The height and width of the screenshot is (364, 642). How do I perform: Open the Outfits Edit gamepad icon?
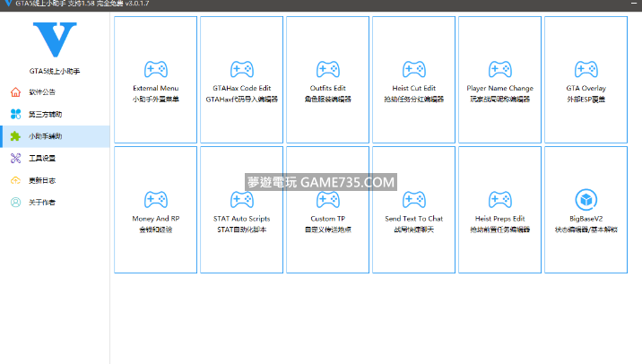[x=327, y=70]
